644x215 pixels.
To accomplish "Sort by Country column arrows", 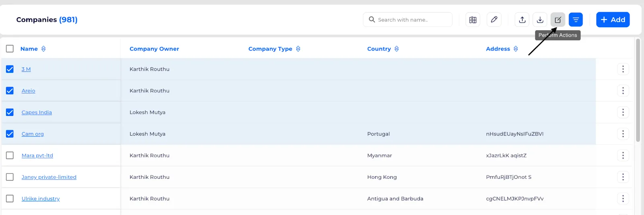I will (396, 49).
